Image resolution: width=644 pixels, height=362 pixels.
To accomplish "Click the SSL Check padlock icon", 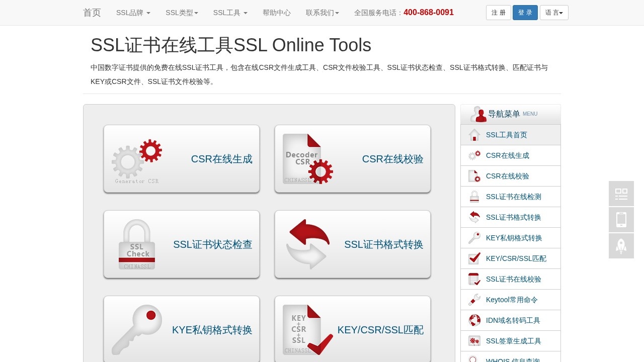I will tap(137, 244).
